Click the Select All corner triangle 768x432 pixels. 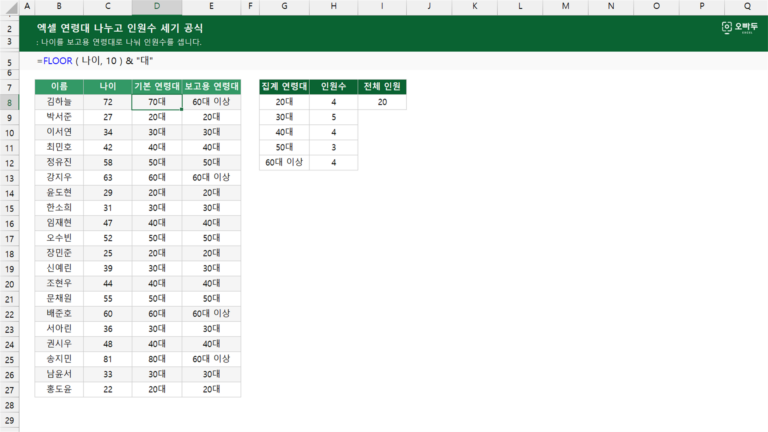10,7
